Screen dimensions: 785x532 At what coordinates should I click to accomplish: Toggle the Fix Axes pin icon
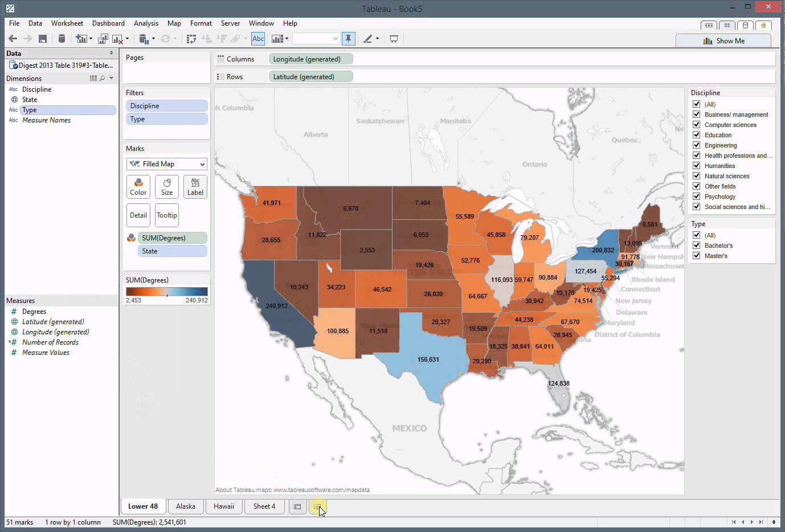click(x=348, y=39)
